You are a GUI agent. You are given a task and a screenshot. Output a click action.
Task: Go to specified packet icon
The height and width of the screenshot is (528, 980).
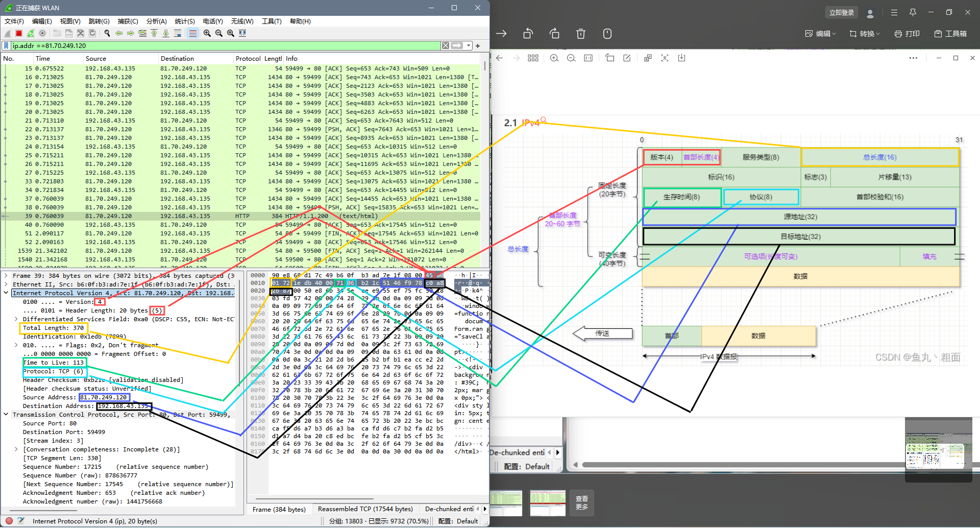pos(142,33)
